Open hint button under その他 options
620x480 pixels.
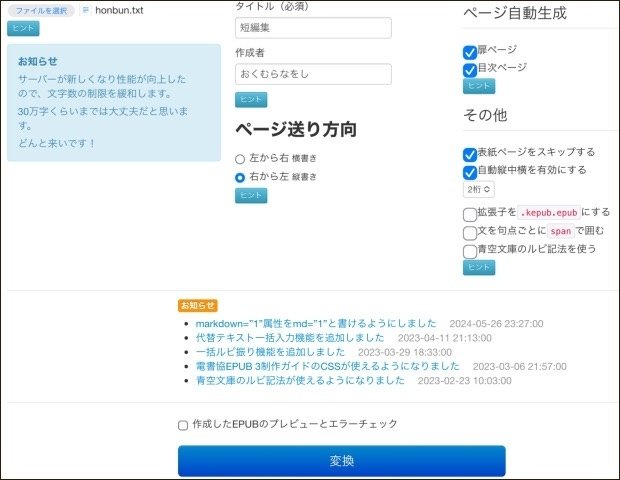[x=479, y=268]
